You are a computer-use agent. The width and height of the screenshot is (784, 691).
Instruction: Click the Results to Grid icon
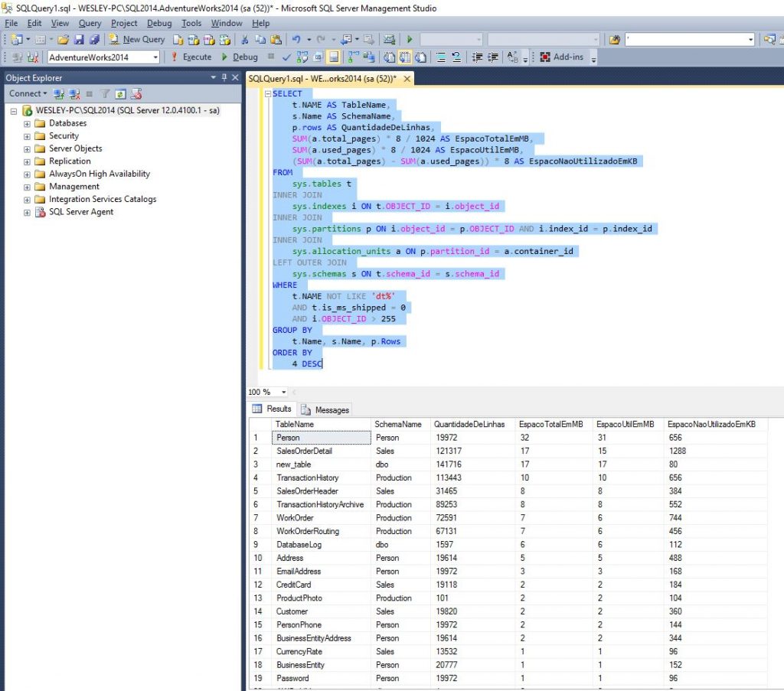(403, 57)
